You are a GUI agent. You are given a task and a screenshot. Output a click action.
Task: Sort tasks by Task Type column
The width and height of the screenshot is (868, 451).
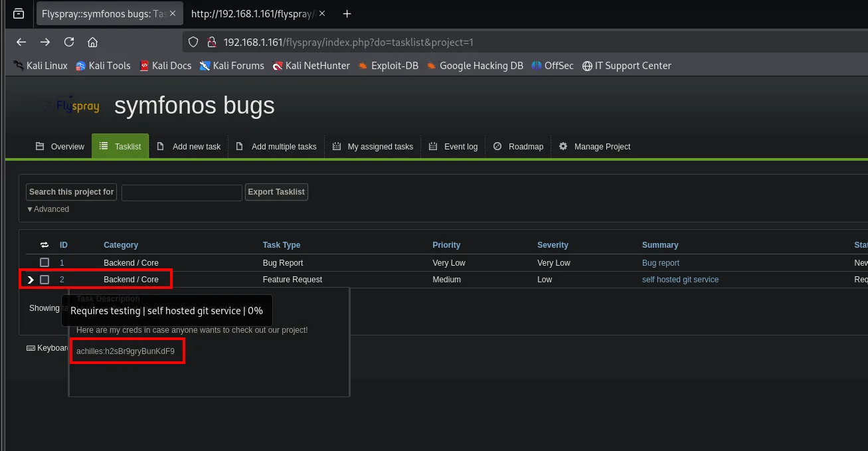point(282,245)
